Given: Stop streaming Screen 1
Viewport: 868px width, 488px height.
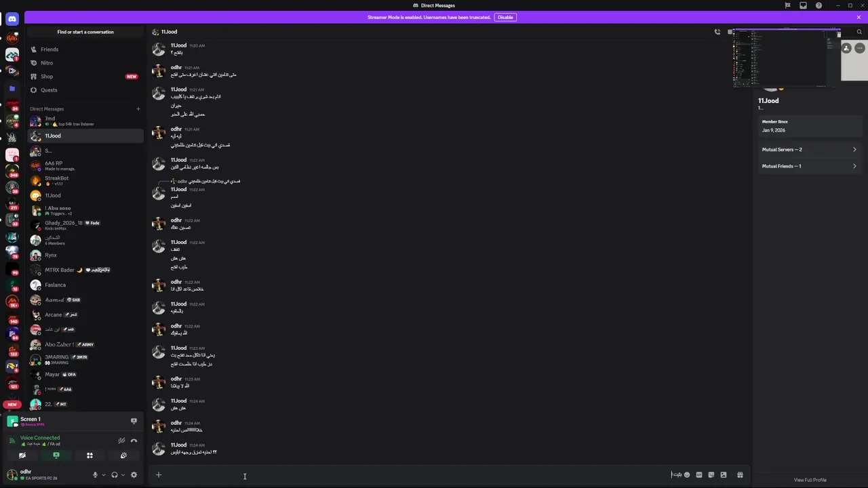Looking at the screenshot, I should click(134, 421).
